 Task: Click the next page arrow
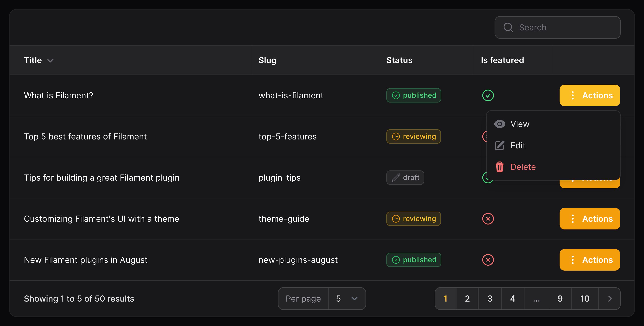[609, 299]
